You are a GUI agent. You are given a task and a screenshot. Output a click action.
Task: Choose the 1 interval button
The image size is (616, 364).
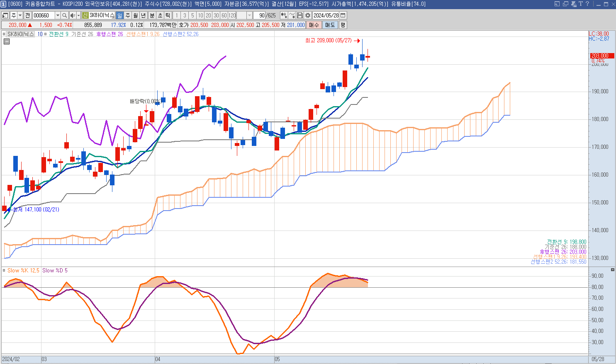pyautogui.click(x=177, y=15)
